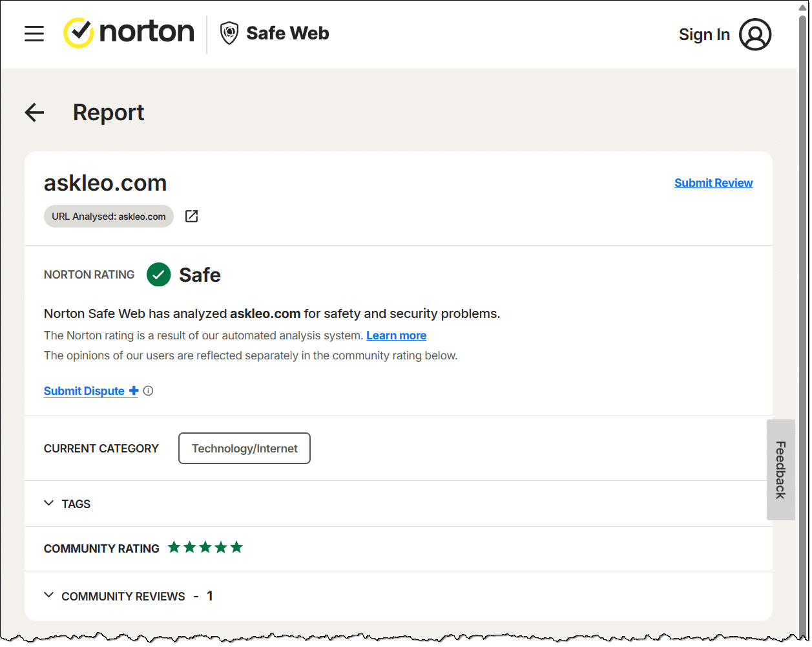
Task: Click the Safe Web shield icon
Action: pos(229,33)
